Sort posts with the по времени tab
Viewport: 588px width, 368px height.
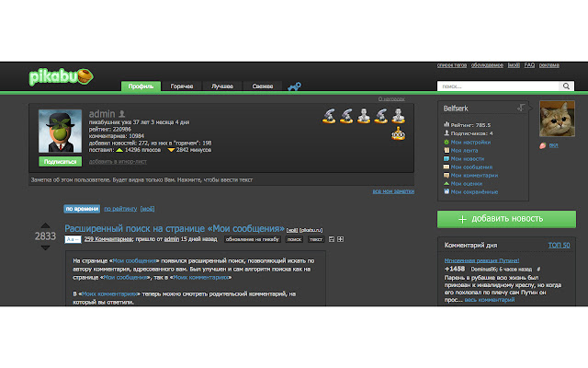[82, 209]
